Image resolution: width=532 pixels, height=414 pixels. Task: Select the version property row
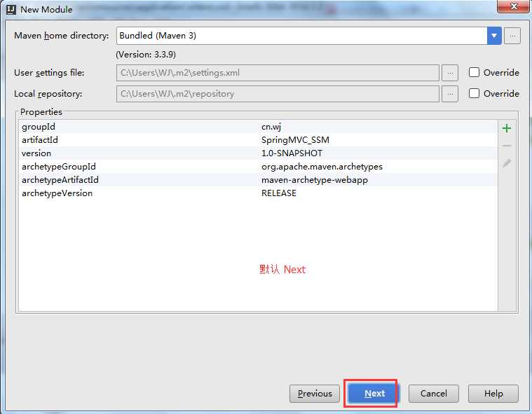click(x=258, y=153)
